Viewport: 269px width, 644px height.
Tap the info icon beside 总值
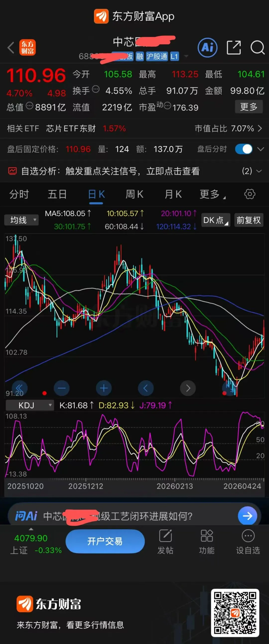click(30, 106)
